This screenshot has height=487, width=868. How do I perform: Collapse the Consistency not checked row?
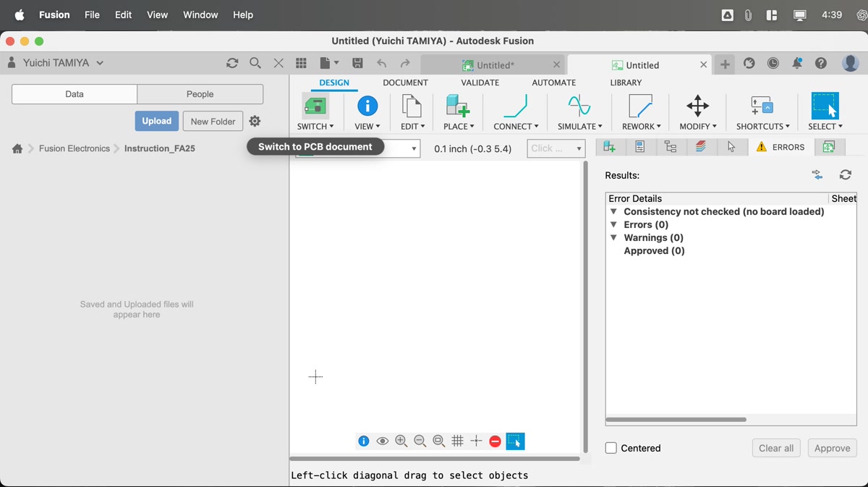[613, 212]
